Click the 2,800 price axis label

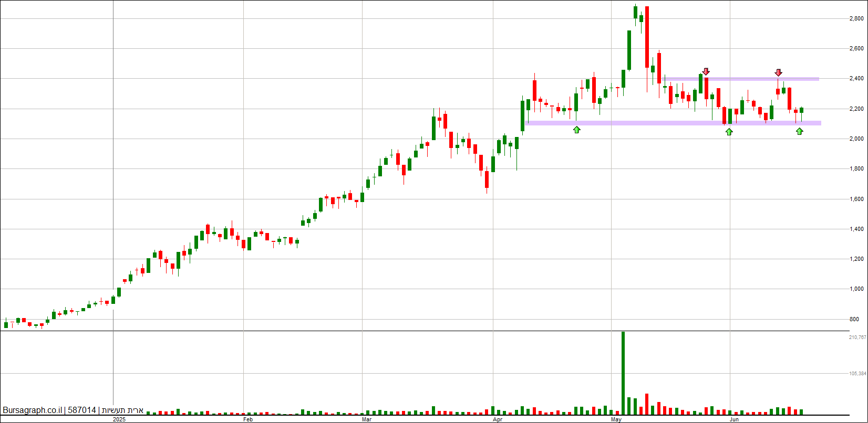(x=856, y=19)
